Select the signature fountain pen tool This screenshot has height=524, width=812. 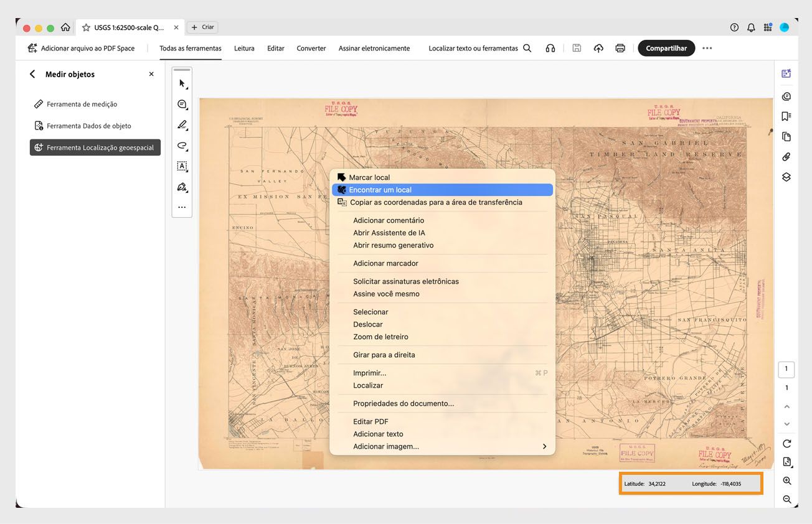click(x=182, y=187)
